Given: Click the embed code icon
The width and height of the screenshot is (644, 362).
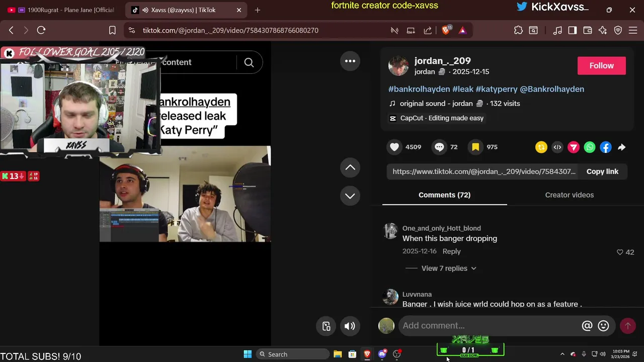Looking at the screenshot, I should (x=557, y=147).
